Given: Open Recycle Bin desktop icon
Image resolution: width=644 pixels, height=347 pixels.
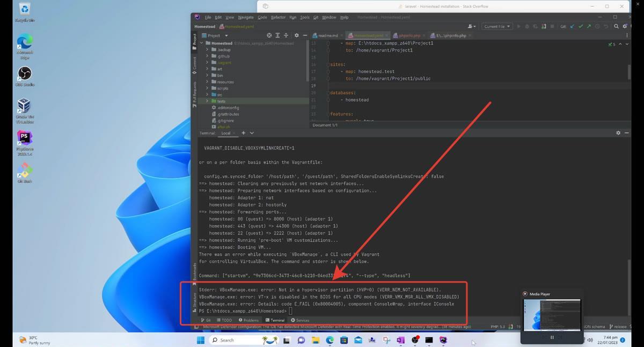Looking at the screenshot, I should (25, 12).
